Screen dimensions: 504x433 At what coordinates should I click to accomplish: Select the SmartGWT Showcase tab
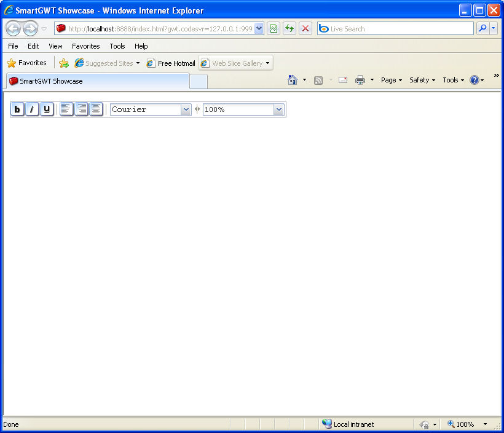[97, 81]
